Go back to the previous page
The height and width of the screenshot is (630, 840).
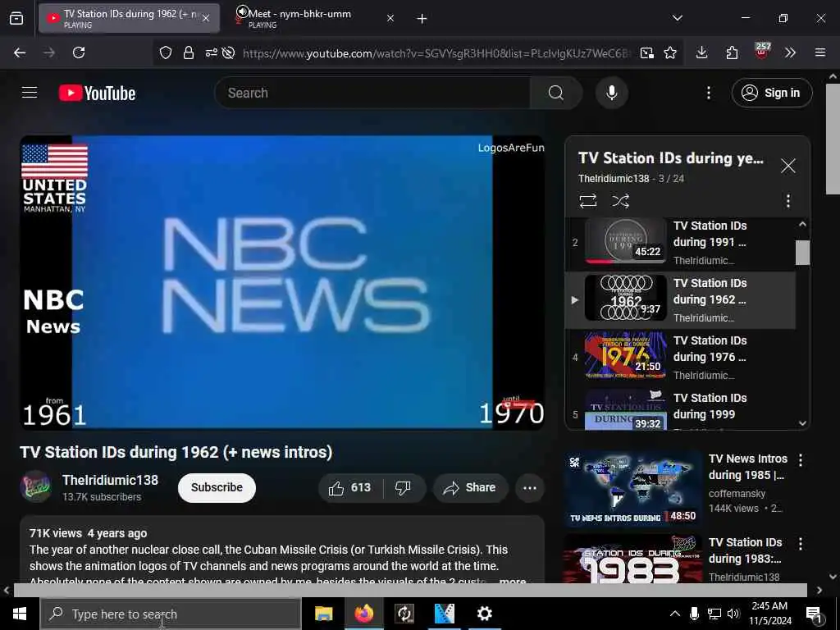click(x=20, y=52)
